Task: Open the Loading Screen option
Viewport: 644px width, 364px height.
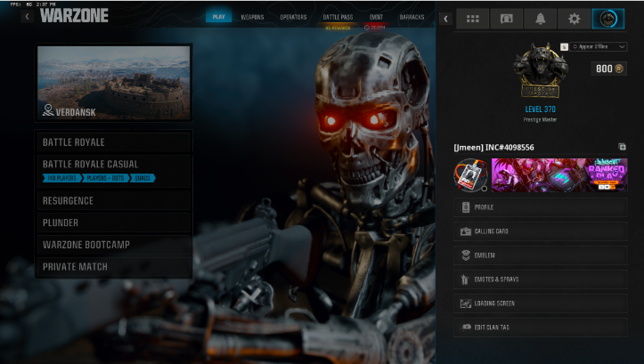Action: [540, 303]
